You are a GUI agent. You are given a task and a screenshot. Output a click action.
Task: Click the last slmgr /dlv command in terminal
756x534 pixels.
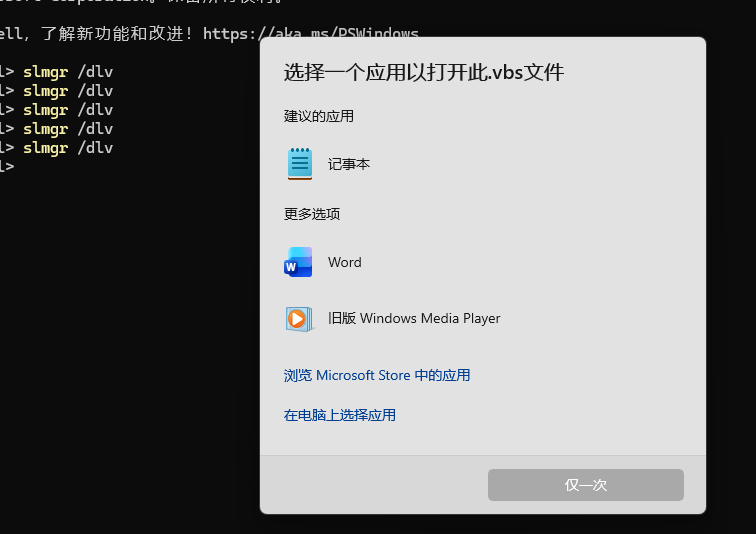tap(68, 148)
